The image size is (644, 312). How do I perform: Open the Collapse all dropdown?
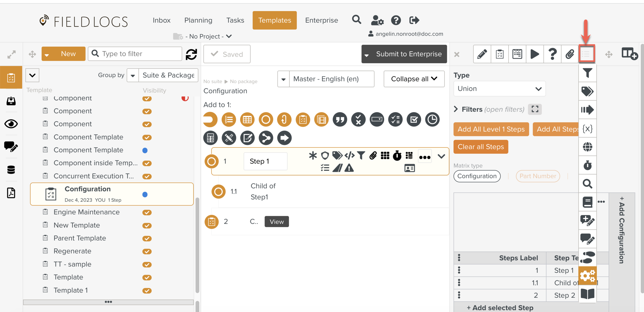point(414,79)
